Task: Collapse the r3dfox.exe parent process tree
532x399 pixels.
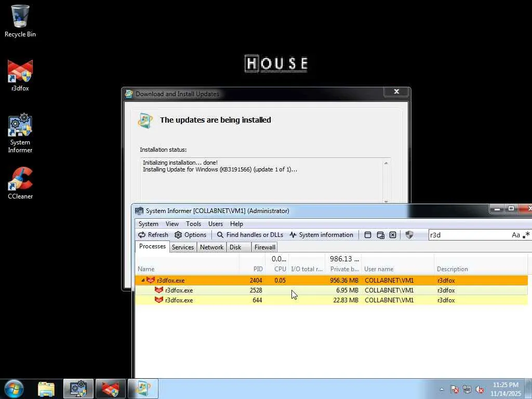Action: pyautogui.click(x=143, y=280)
